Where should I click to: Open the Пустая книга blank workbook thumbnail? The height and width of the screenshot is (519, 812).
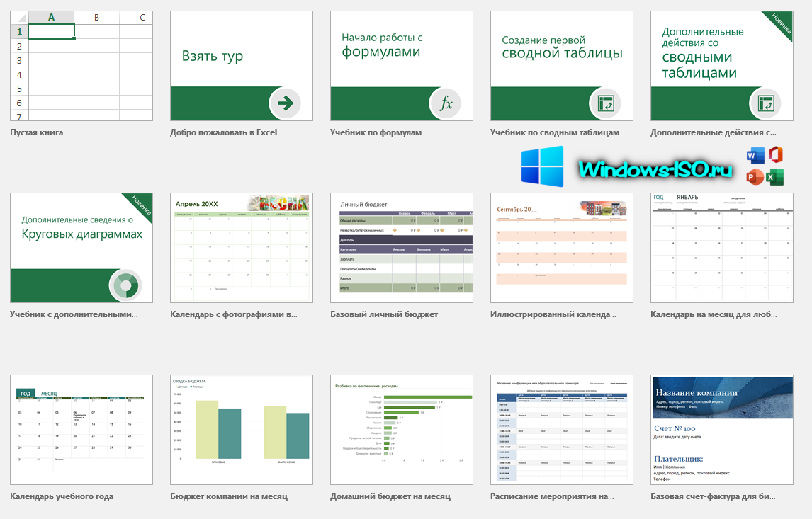[81, 66]
